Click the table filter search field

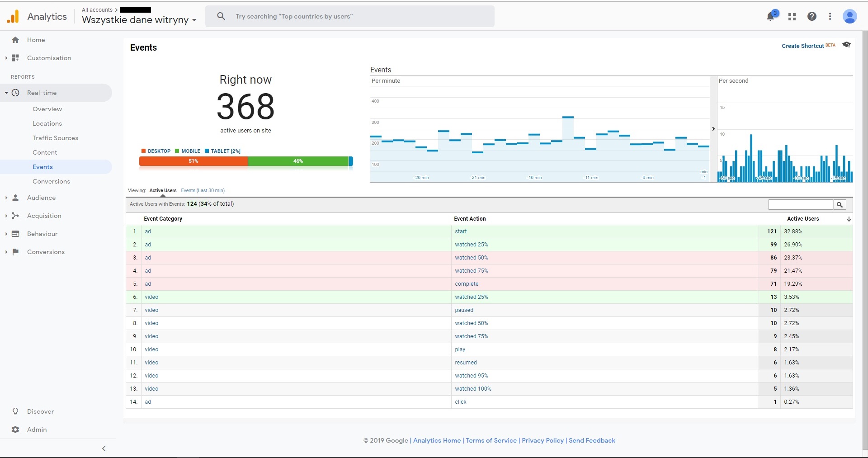[801, 205]
